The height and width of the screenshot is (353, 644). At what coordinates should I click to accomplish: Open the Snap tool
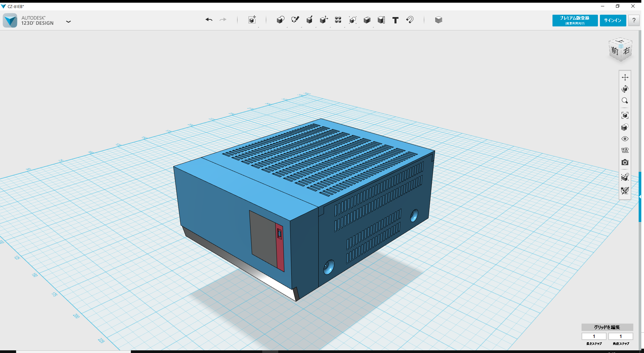(x=410, y=20)
